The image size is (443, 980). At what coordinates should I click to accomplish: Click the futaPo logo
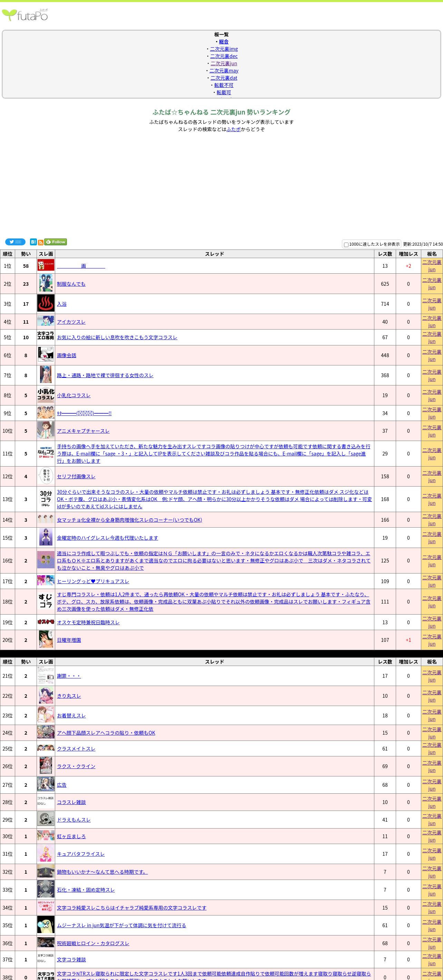pos(25,15)
